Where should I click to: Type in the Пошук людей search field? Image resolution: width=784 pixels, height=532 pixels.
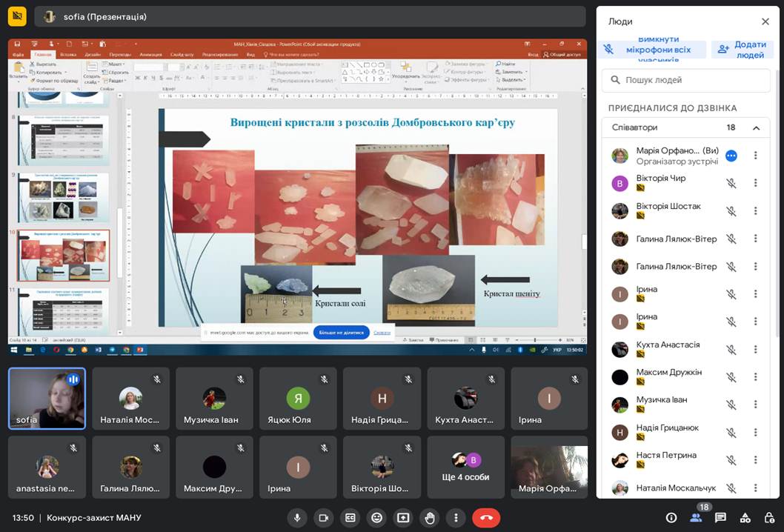685,80
